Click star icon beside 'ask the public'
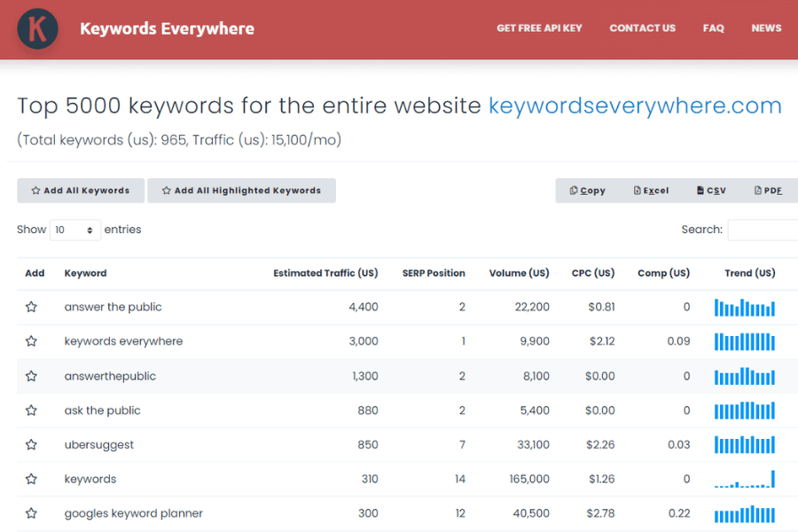Viewport: 798px width, 532px height. click(31, 411)
